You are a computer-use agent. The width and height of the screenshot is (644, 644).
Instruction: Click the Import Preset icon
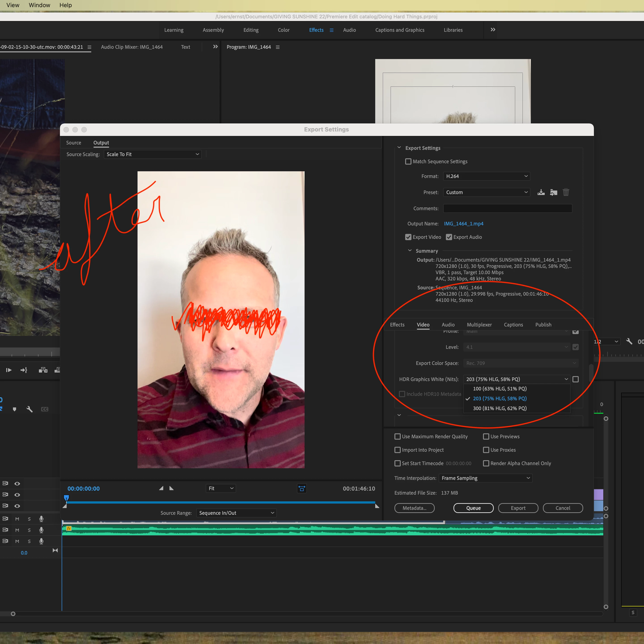click(x=553, y=192)
